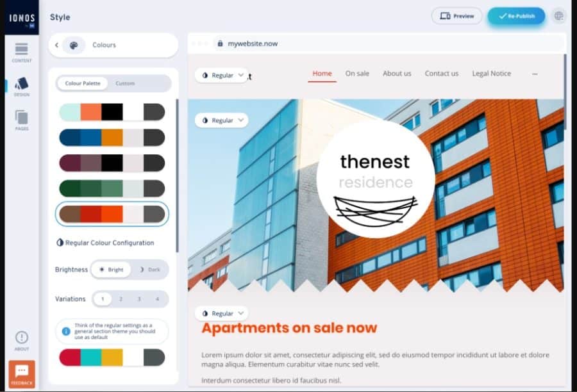Click the globe language icon
The image size is (577, 392).
coord(558,16)
